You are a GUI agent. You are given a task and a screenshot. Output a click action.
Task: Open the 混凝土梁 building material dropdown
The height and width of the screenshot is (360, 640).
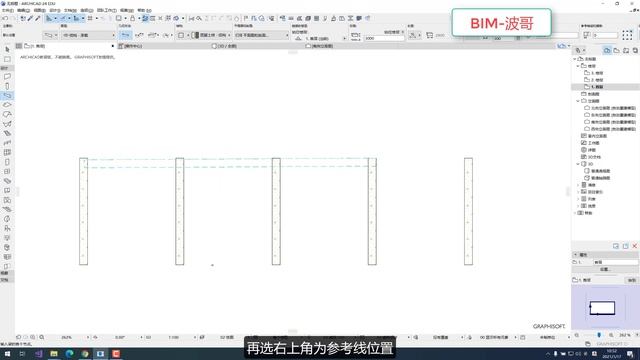pos(211,36)
